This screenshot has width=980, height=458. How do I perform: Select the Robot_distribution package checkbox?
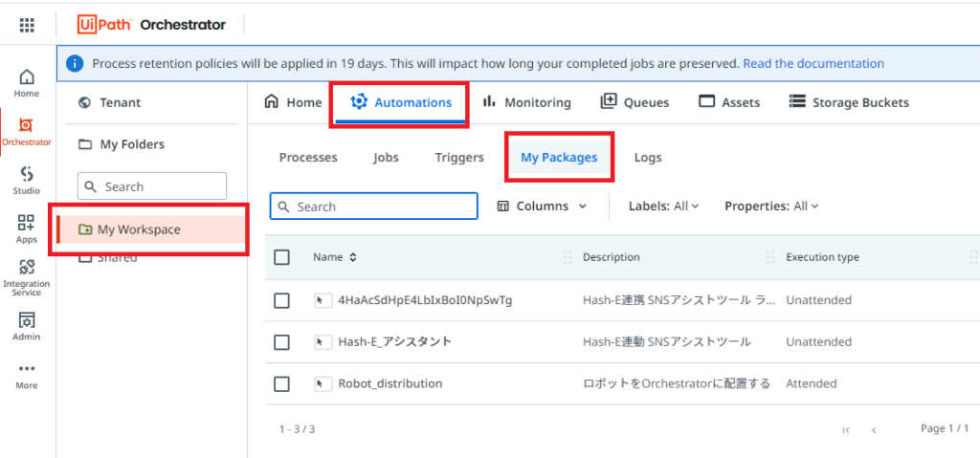(282, 383)
